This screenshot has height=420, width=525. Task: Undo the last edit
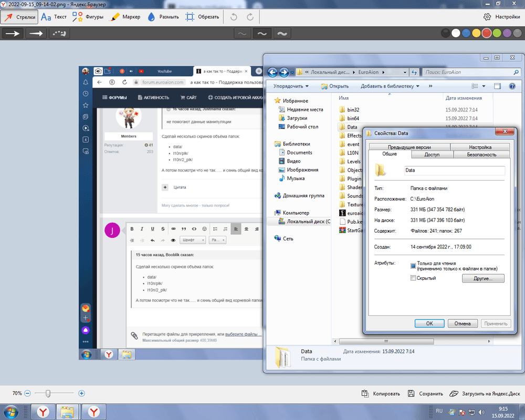click(x=234, y=17)
